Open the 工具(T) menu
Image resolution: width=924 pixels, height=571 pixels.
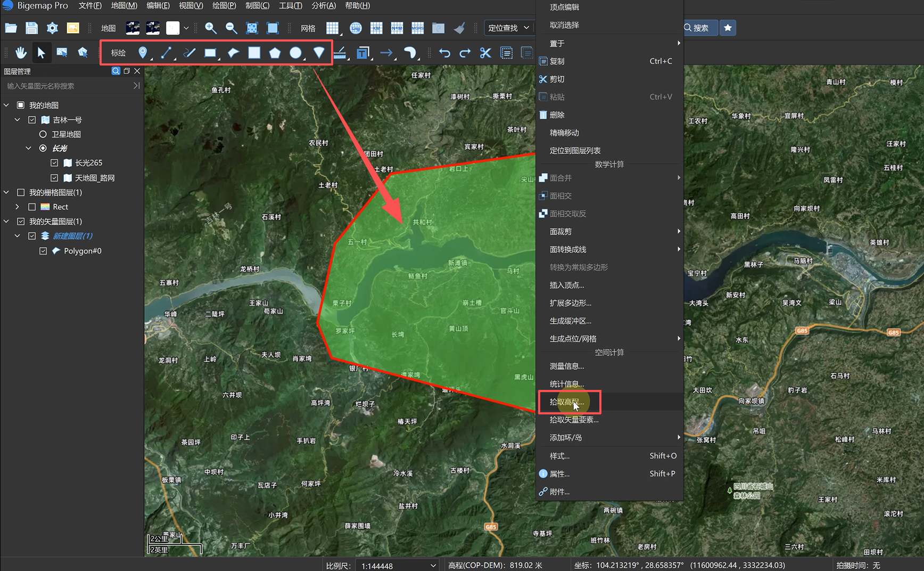(x=290, y=6)
